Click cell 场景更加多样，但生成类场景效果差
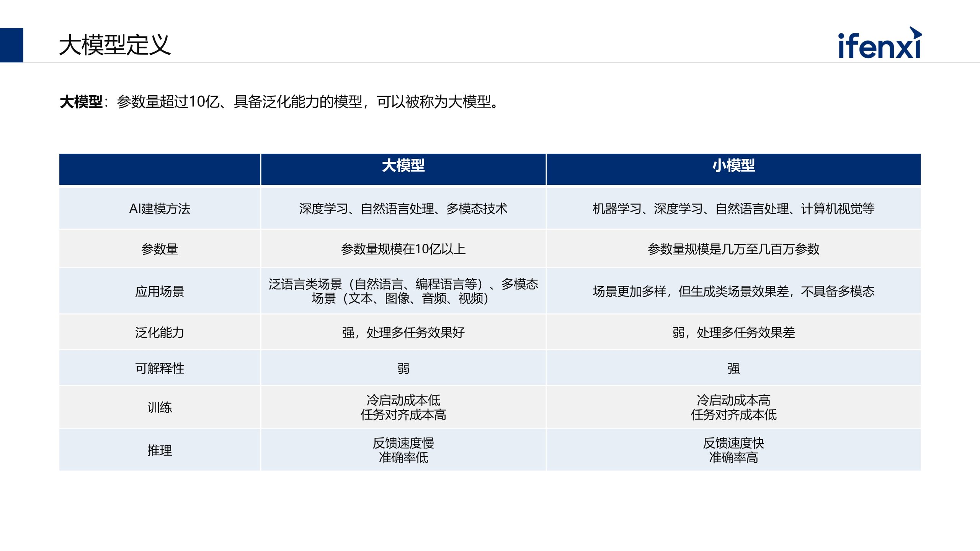 pyautogui.click(x=733, y=292)
